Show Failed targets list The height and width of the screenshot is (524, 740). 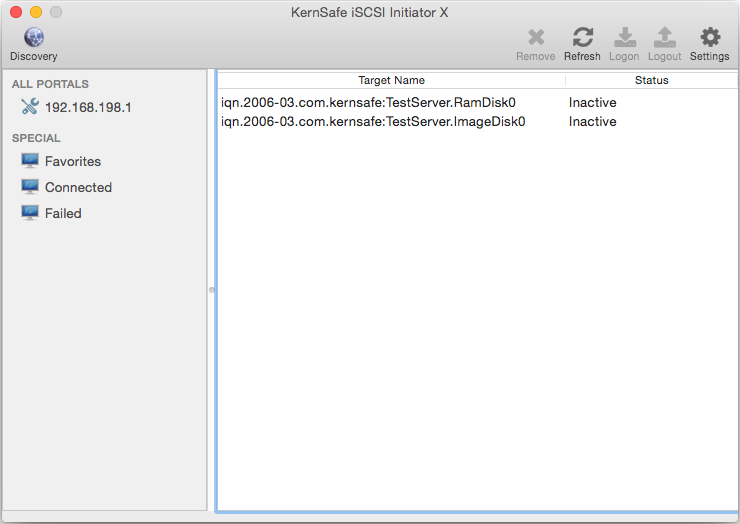pyautogui.click(x=63, y=213)
